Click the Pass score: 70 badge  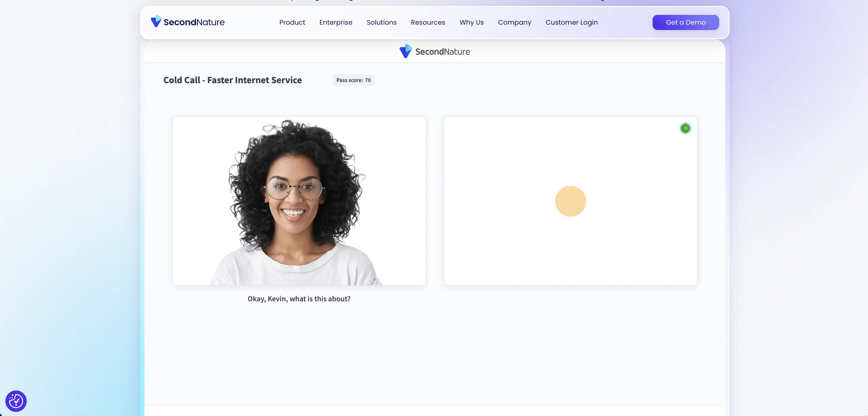click(x=353, y=80)
